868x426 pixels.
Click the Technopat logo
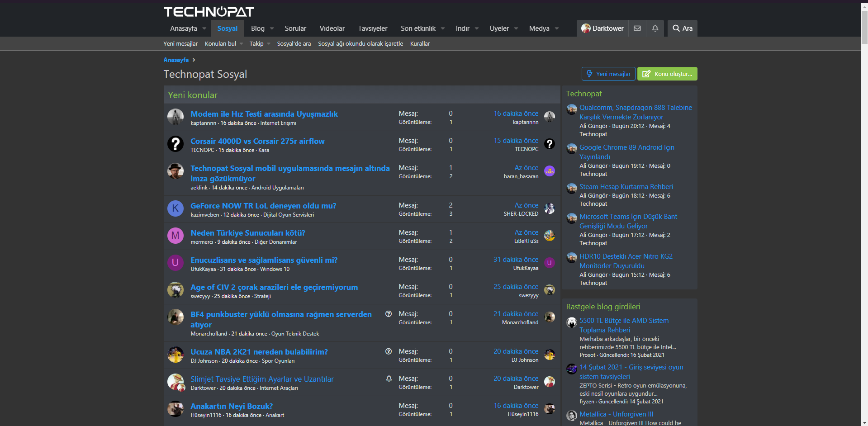tap(209, 12)
